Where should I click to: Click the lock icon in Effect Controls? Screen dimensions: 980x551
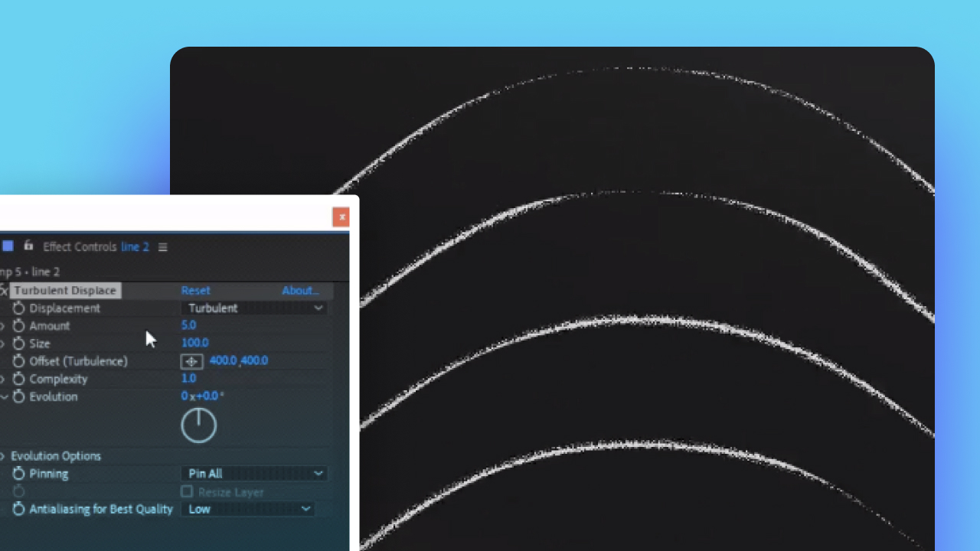tap(28, 246)
